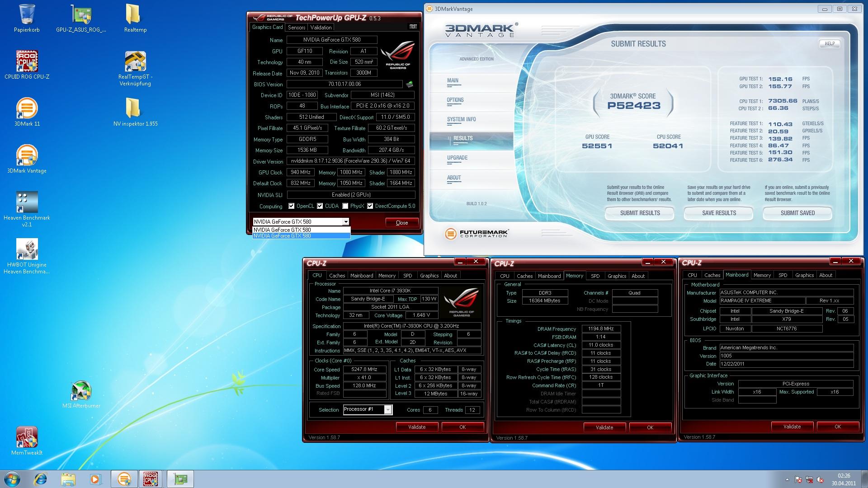This screenshot has height=488, width=868.
Task: Switch to ROG CPU-Z taskbar button
Action: click(x=151, y=479)
